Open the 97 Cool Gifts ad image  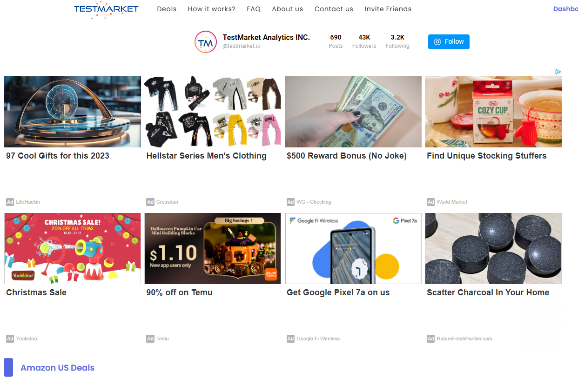[73, 112]
